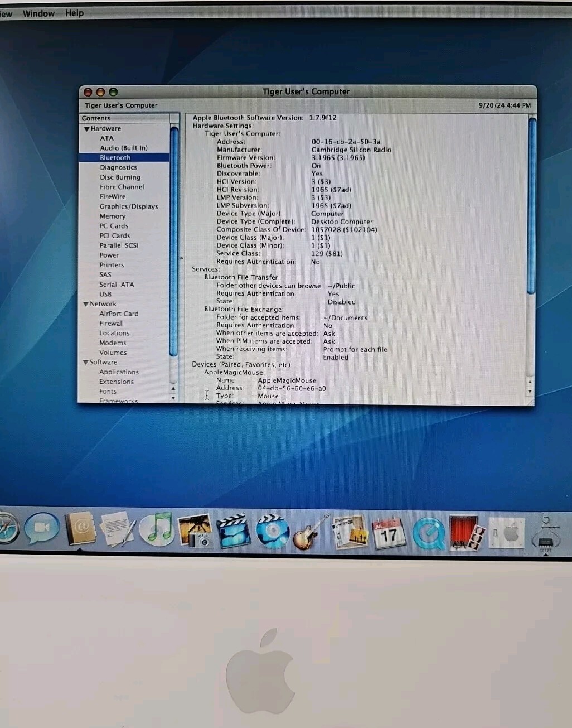Screen dimensions: 572x728
Task: Click sidebar scroll up arrow
Action: coord(173,389)
